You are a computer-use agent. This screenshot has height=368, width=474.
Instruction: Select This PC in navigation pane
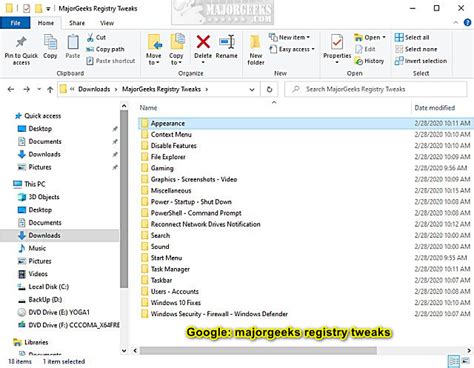[29, 184]
